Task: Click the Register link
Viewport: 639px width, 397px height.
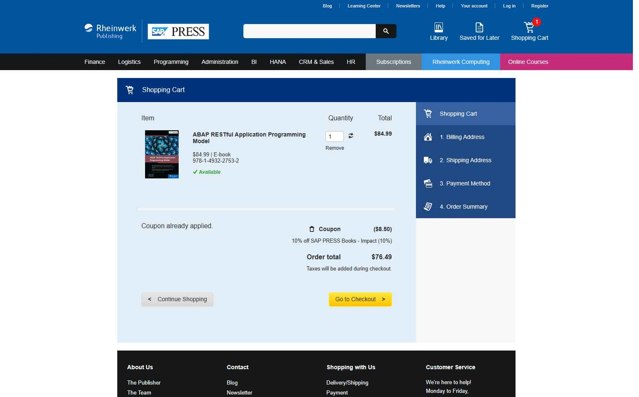Action: click(x=540, y=6)
